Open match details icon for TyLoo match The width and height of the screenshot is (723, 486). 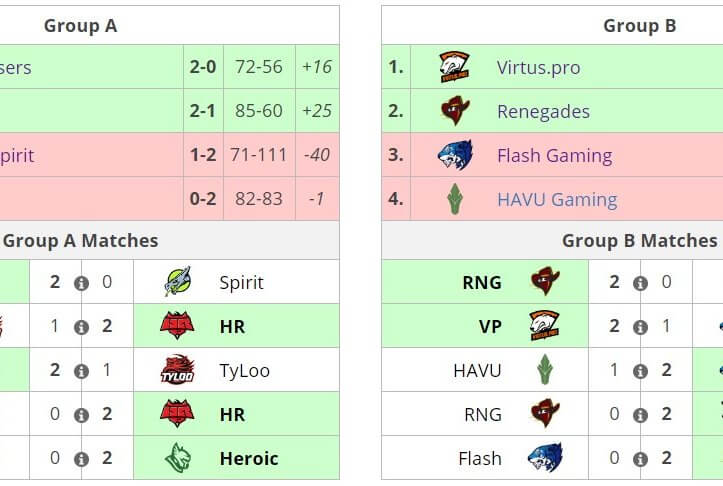[81, 371]
